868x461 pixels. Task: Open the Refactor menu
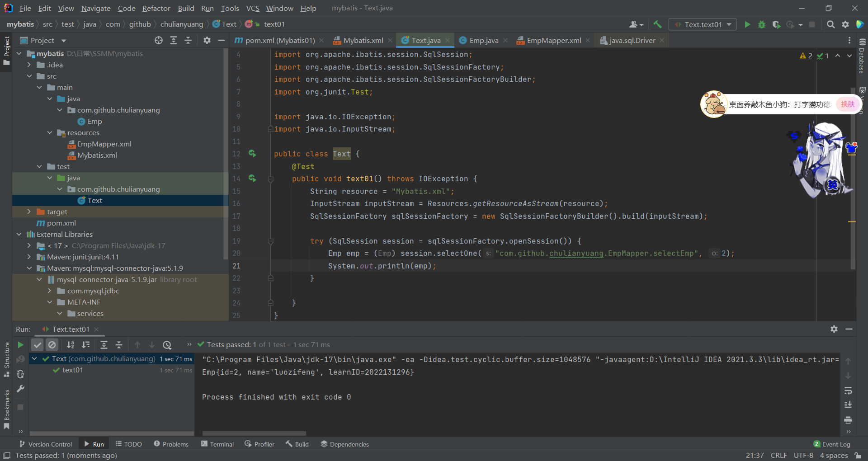[x=156, y=8]
